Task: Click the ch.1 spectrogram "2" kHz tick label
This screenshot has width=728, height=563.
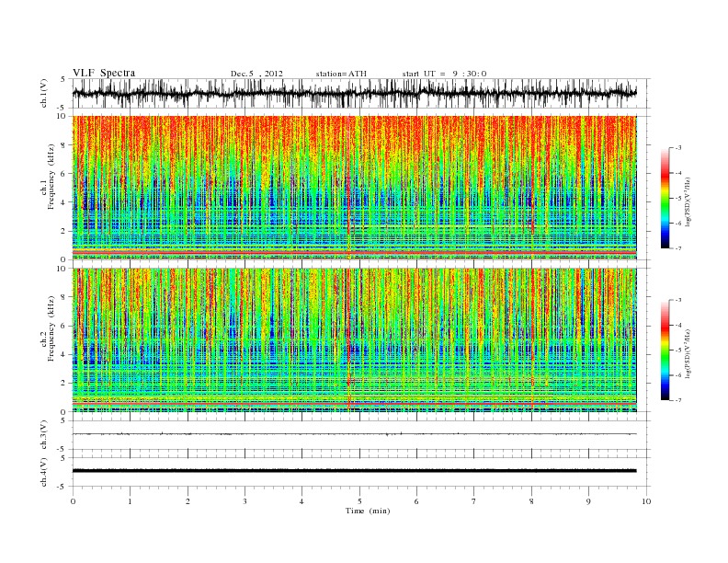Action: (63, 231)
